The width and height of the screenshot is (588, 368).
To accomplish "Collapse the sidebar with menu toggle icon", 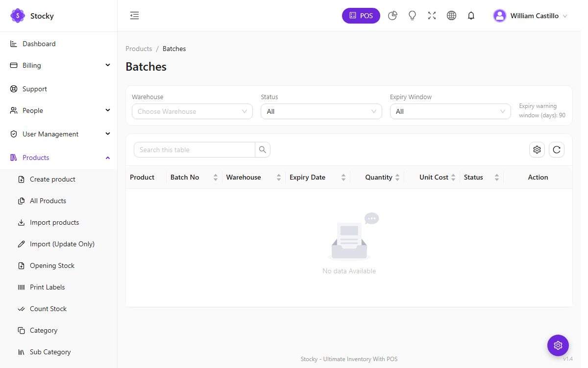I will 134,16.
